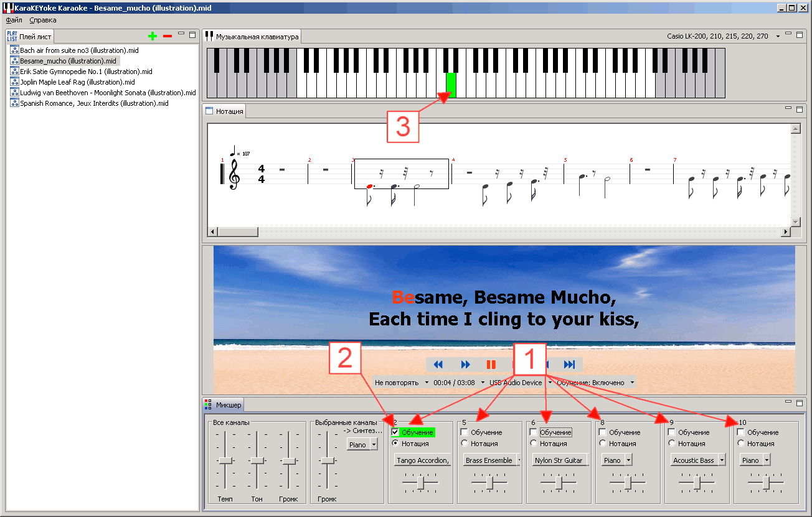This screenshot has height=517, width=812.
Task: Select Нотация radio for channel 9
Action: 671,444
